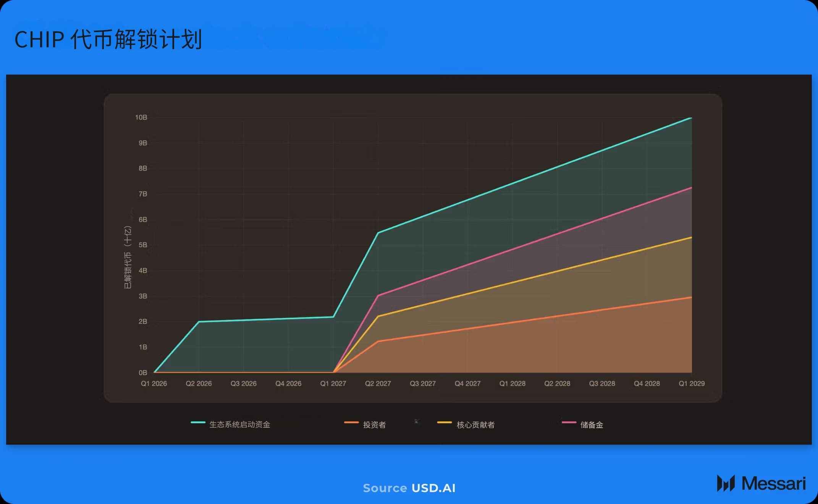Click the Q2 2027 axis label
The height and width of the screenshot is (504, 818).
click(x=378, y=383)
